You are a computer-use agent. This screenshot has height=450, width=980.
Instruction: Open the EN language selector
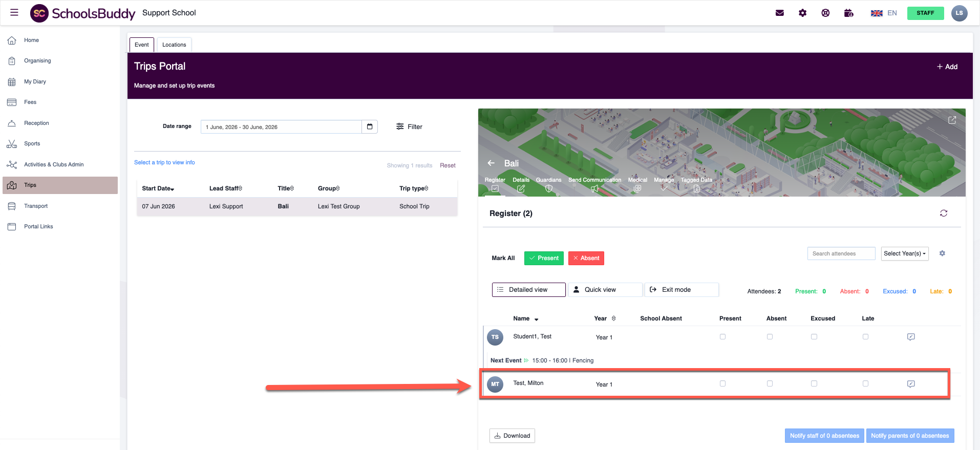884,13
